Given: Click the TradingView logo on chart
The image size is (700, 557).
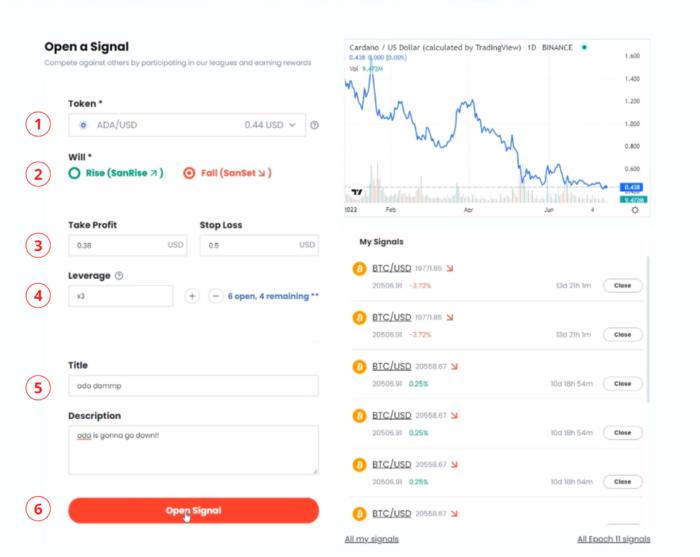Looking at the screenshot, I should pos(356,192).
